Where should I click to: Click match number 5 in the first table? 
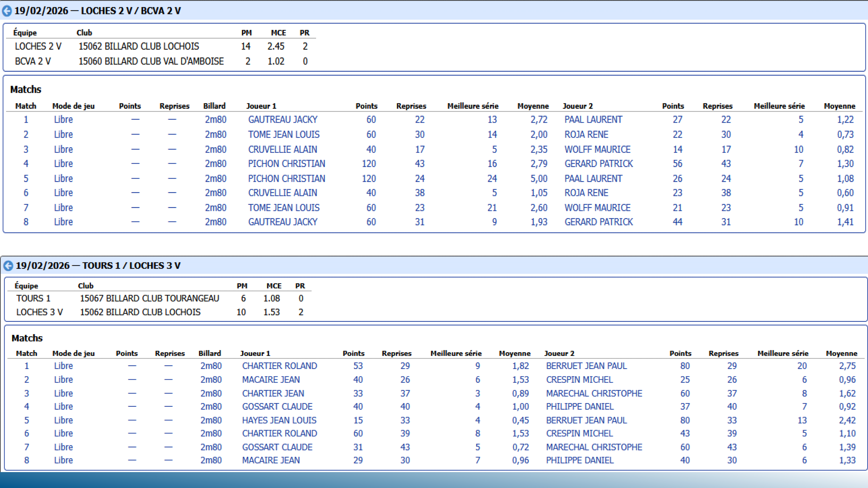[26, 179]
